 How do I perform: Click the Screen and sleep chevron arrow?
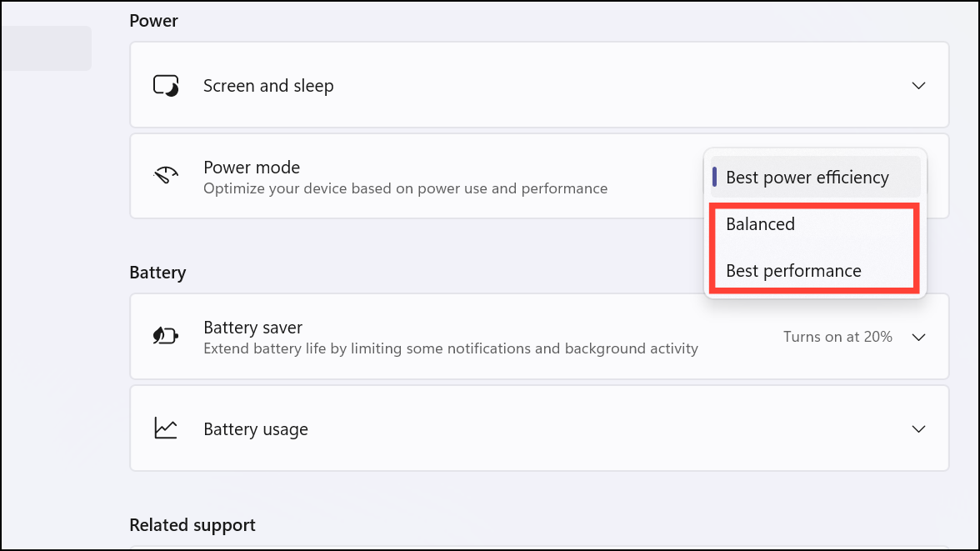918,85
